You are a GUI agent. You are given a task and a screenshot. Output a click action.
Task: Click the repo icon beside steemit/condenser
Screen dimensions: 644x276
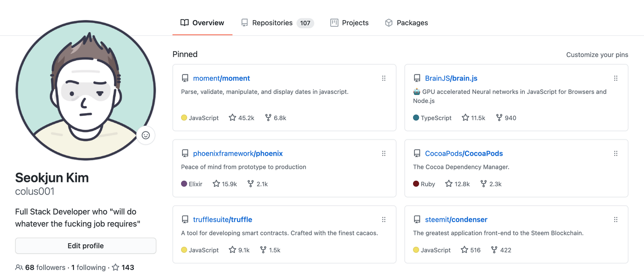pos(417,219)
